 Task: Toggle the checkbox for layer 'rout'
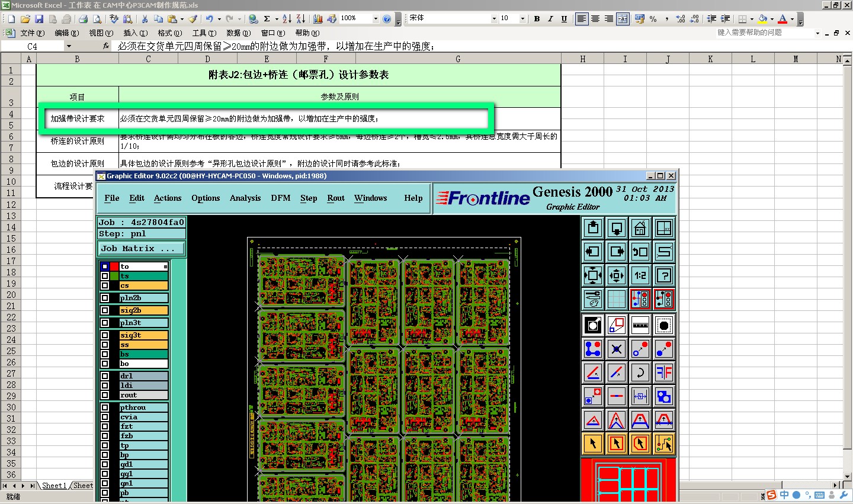click(105, 395)
